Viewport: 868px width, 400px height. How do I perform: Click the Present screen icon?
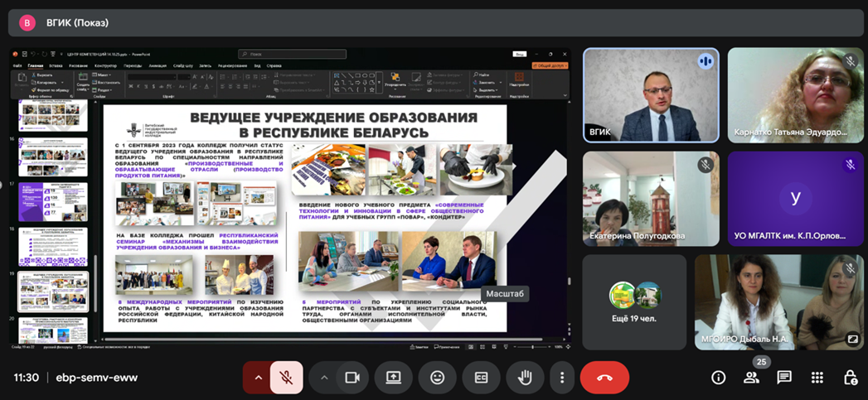(393, 378)
